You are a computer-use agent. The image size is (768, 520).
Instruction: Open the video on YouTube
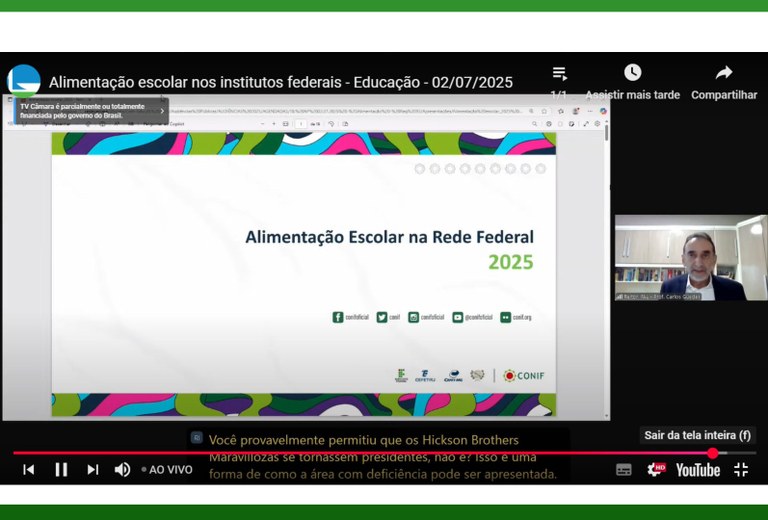(x=697, y=469)
